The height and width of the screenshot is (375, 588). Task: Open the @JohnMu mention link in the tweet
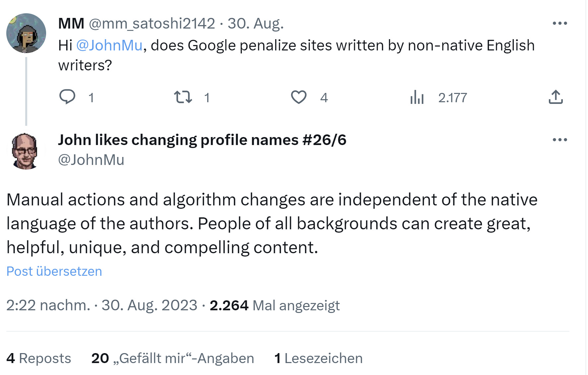(109, 45)
